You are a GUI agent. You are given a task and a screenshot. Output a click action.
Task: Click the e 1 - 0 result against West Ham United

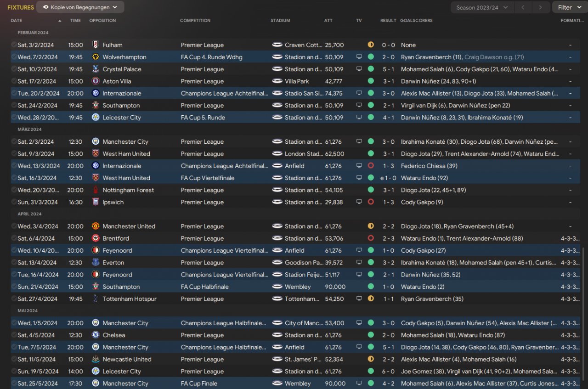pos(388,178)
